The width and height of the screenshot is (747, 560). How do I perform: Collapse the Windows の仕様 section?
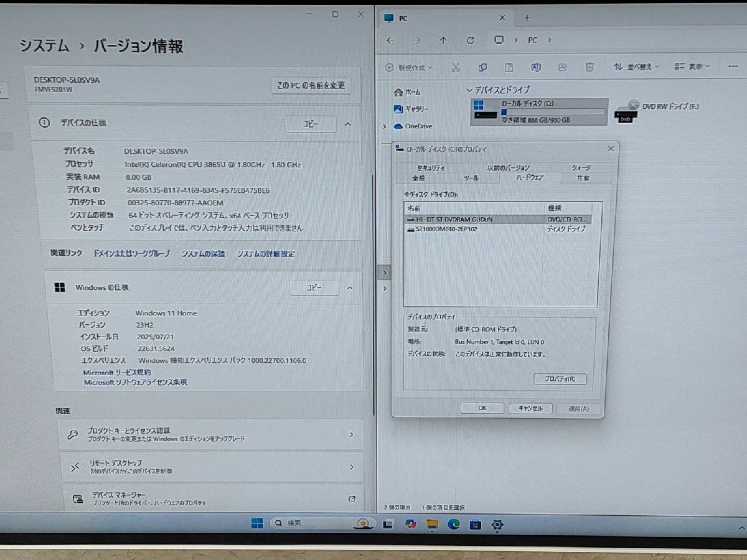349,288
